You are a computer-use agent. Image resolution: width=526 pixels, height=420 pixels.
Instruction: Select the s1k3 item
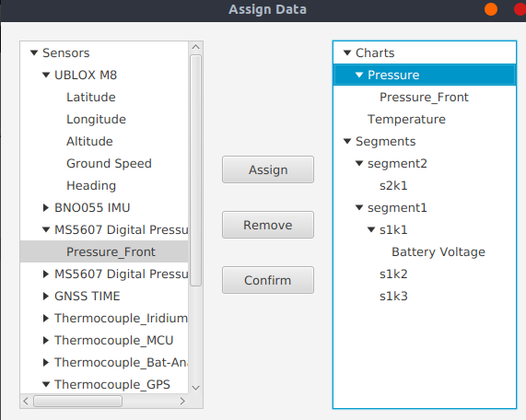[393, 297]
